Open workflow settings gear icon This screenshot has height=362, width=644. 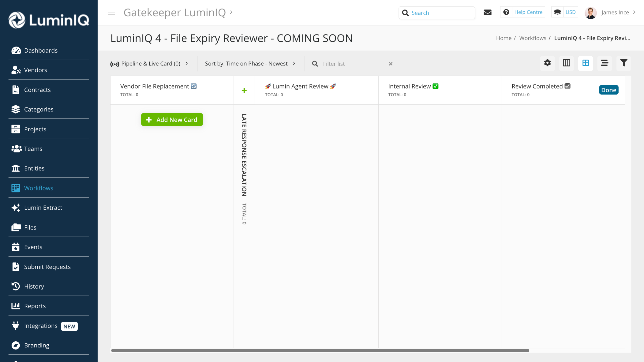547,63
